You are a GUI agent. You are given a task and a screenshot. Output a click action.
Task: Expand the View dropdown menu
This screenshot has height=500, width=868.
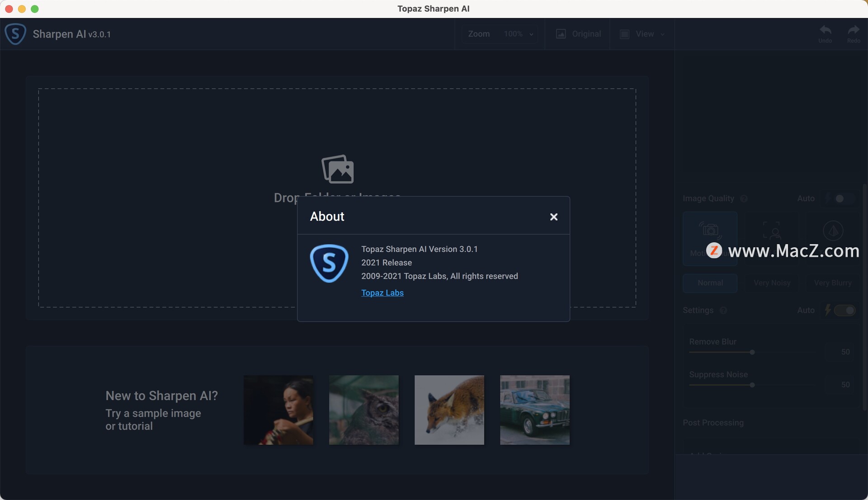[x=642, y=34]
